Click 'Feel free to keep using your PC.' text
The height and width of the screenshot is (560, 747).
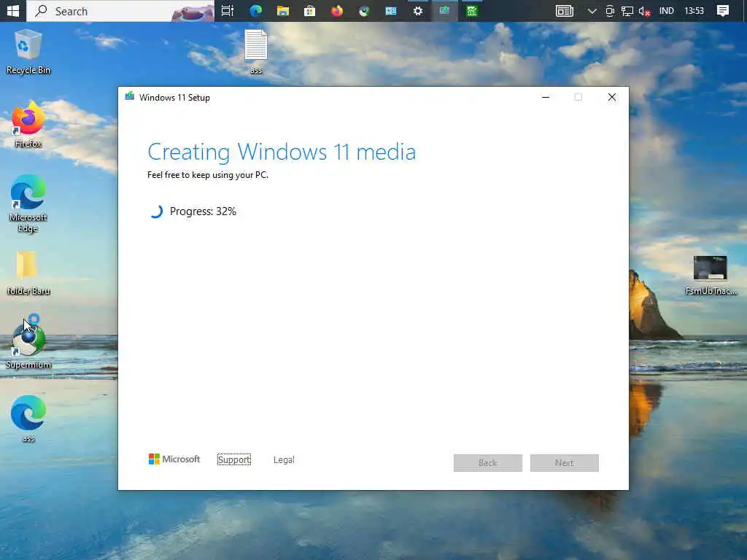coord(208,175)
